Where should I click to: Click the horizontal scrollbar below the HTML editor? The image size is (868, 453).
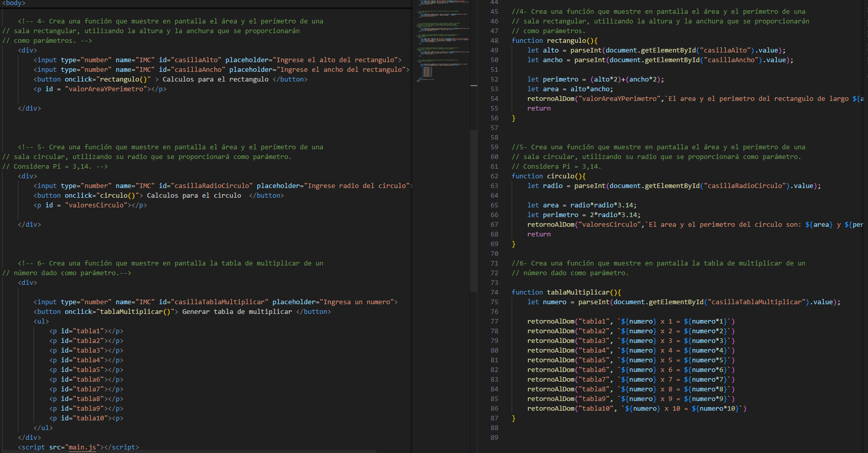pos(188,451)
